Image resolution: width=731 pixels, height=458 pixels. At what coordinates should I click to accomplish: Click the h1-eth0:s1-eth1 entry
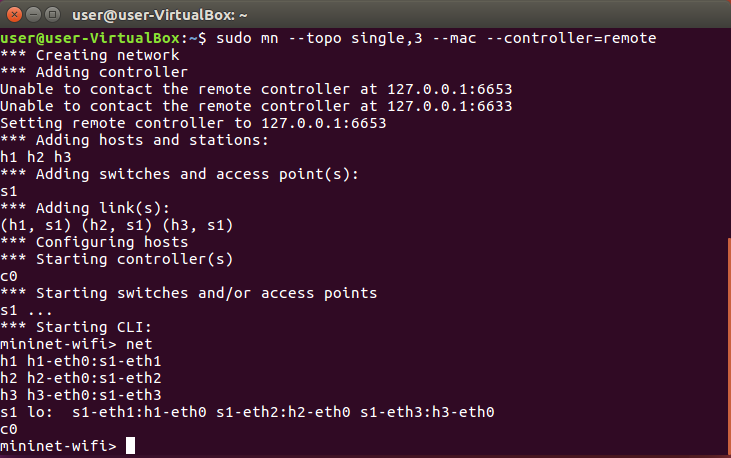[94, 361]
